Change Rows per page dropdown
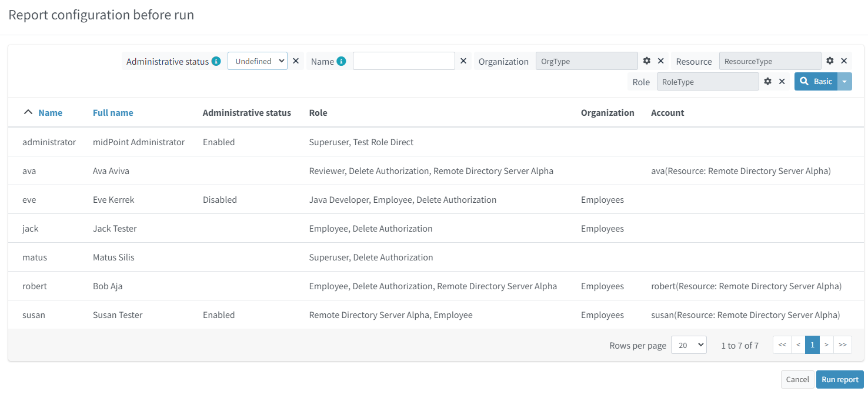 coord(689,345)
